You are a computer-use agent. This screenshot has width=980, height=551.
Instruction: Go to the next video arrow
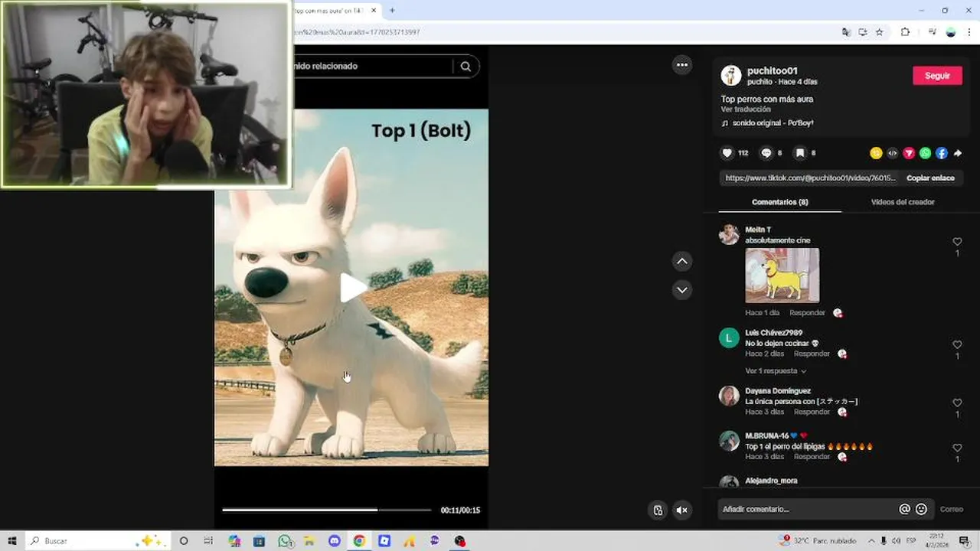[x=682, y=290]
